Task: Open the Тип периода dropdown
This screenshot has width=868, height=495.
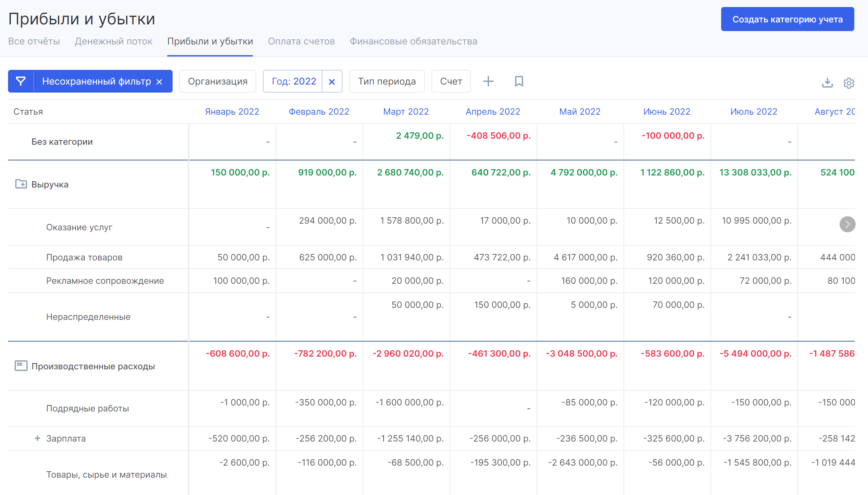Action: [387, 81]
